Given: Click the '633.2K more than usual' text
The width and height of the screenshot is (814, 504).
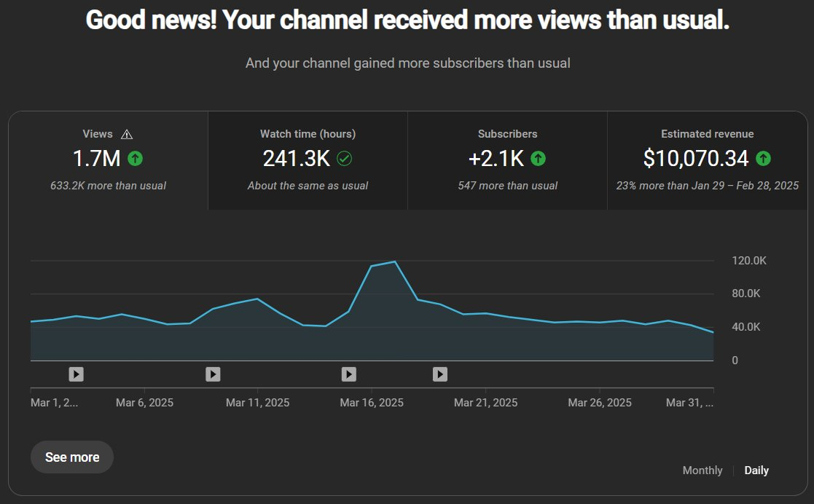Looking at the screenshot, I should (x=108, y=186).
